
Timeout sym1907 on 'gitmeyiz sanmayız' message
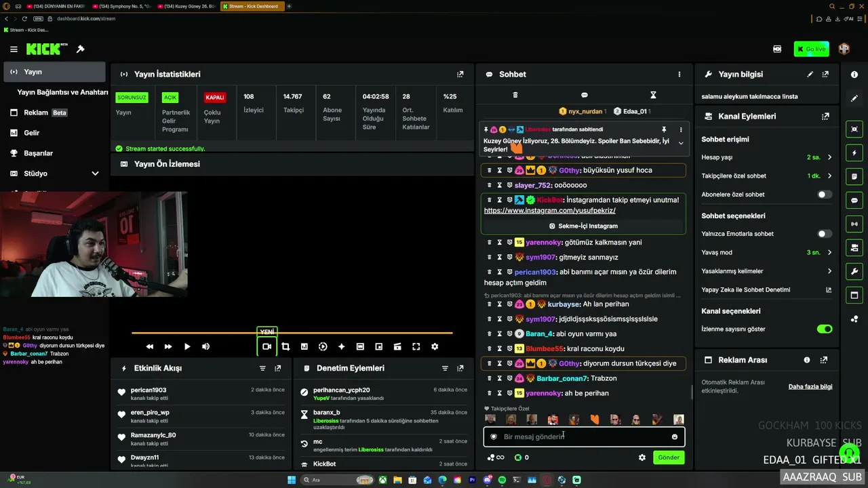tap(500, 258)
